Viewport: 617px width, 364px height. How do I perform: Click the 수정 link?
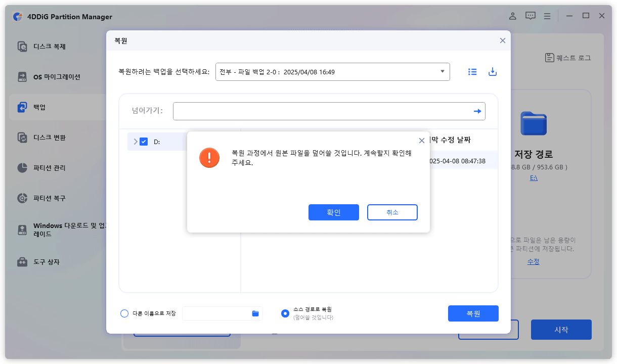coord(533,261)
